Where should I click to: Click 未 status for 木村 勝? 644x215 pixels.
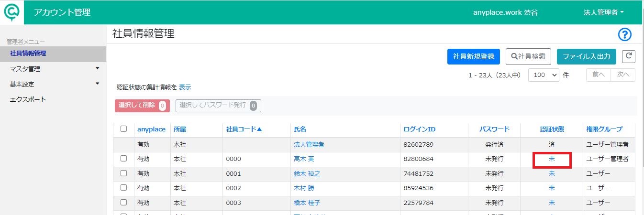(x=552, y=188)
